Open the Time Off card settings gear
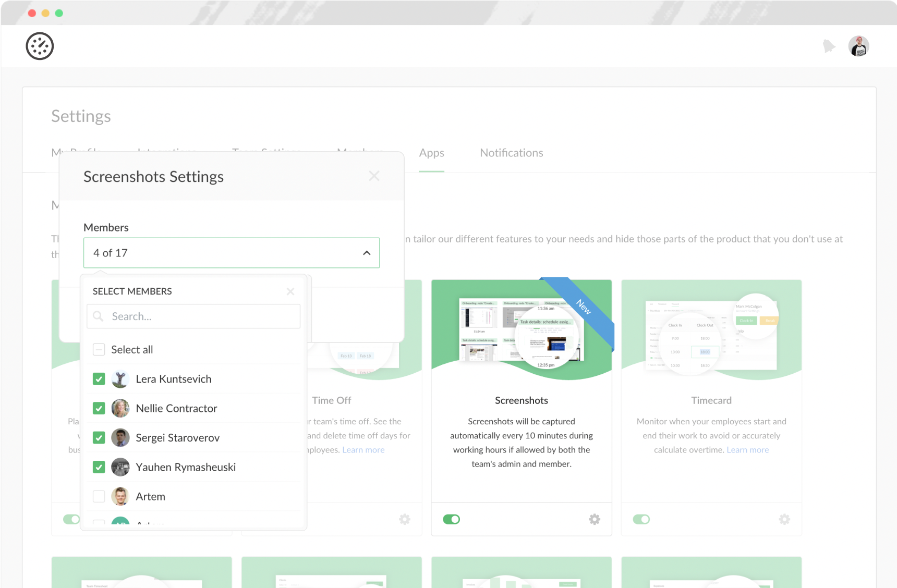Viewport: 897px width, 588px height. [405, 519]
